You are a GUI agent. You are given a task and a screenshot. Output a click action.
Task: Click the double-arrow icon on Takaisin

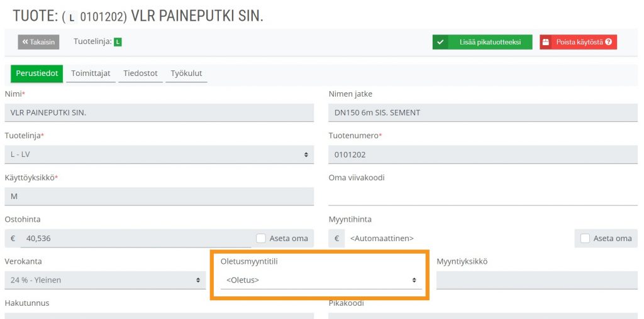tap(25, 42)
